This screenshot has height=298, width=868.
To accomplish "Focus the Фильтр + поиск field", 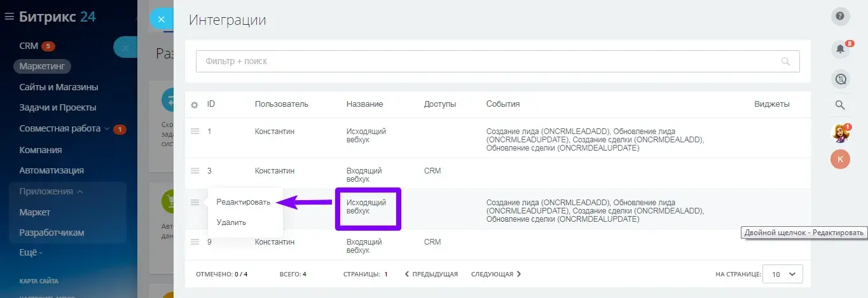I will coord(497,62).
